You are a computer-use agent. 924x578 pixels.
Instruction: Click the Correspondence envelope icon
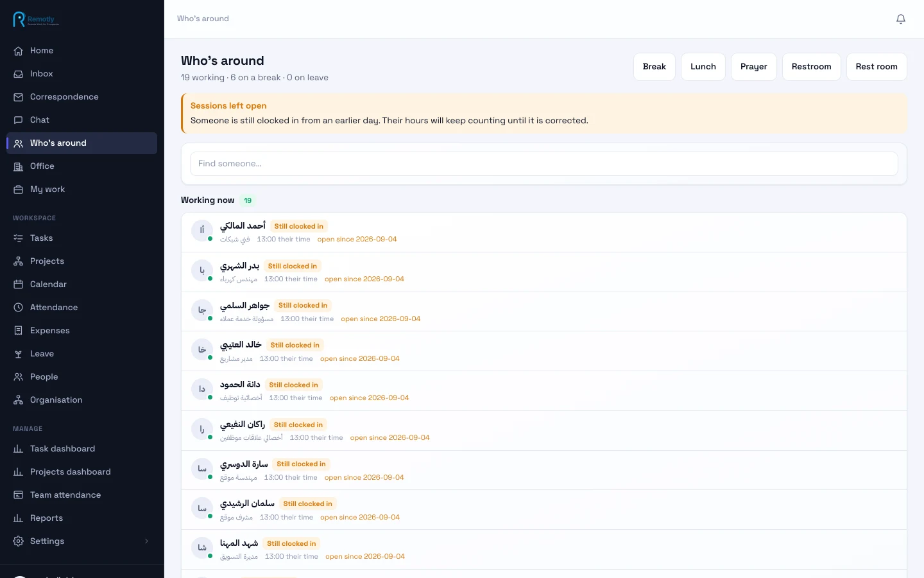(x=19, y=97)
